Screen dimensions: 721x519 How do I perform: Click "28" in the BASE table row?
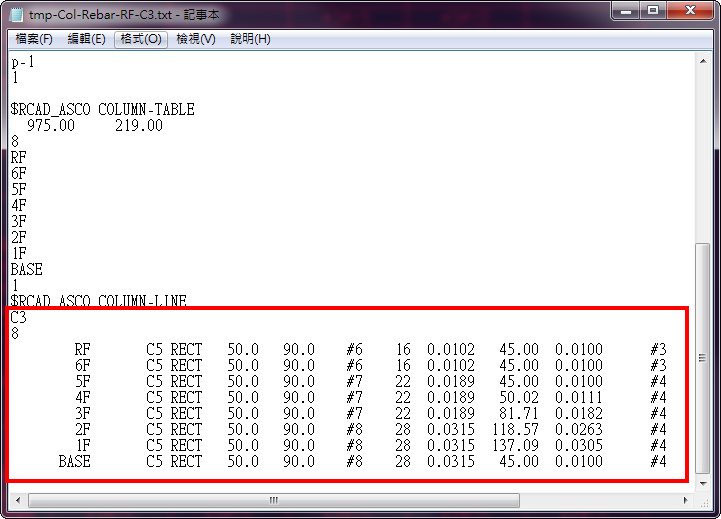coord(403,461)
